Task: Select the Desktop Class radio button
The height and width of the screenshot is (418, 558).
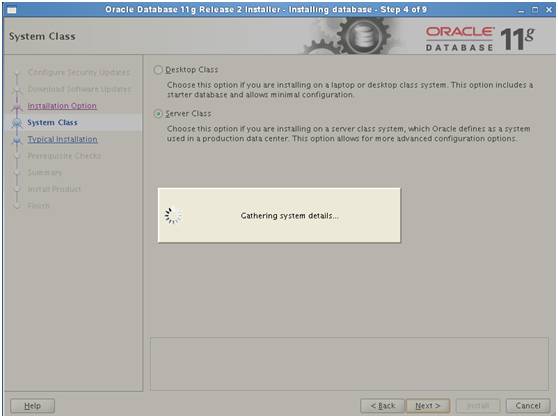Action: click(x=158, y=70)
